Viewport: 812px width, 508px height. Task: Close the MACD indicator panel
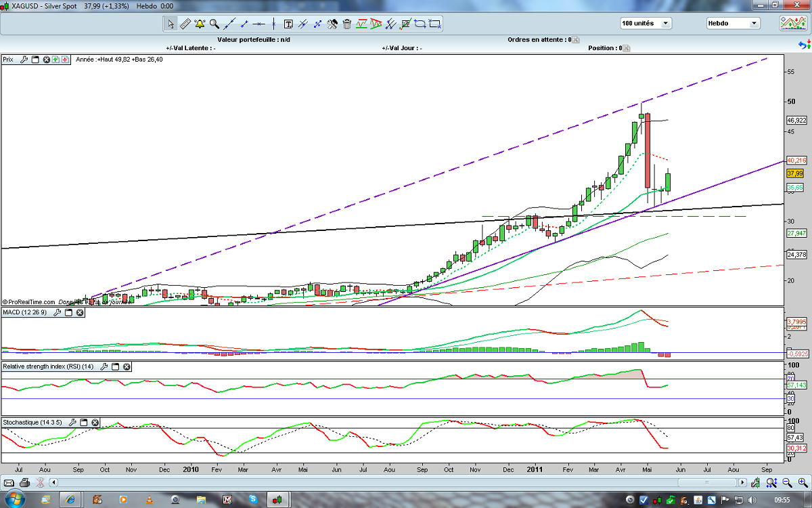pos(79,312)
